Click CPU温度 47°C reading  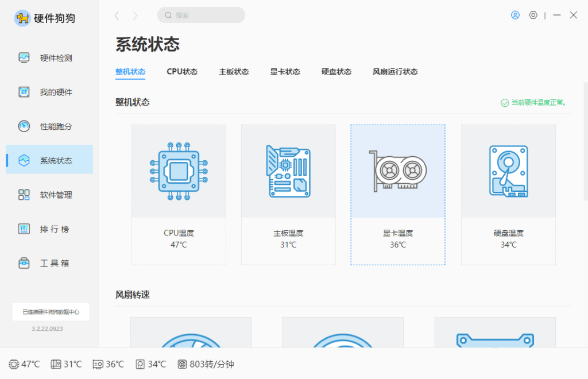tap(179, 239)
